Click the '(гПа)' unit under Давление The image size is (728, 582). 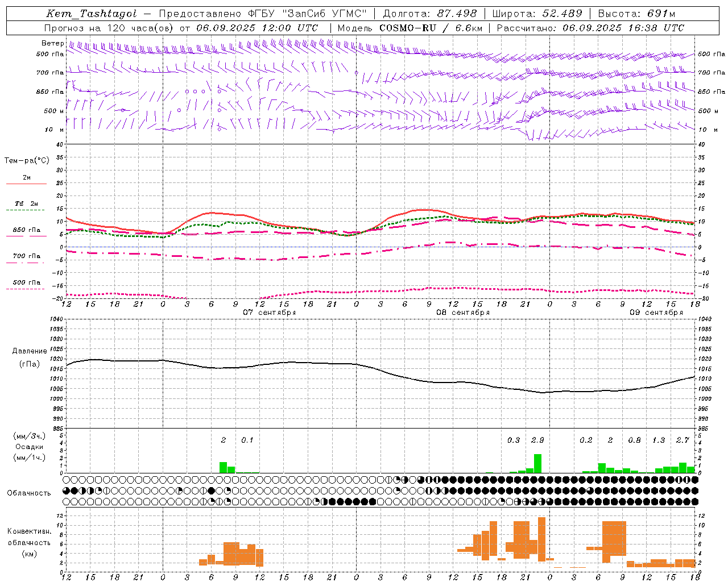pyautogui.click(x=30, y=364)
